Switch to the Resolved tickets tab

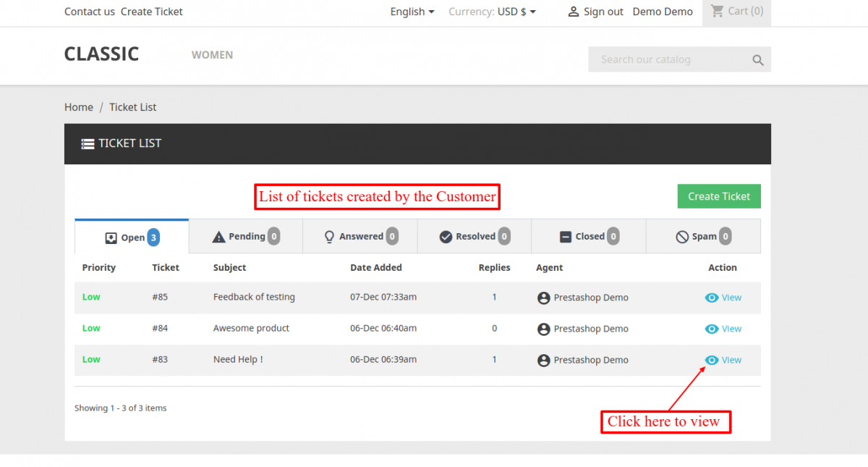pyautogui.click(x=474, y=236)
